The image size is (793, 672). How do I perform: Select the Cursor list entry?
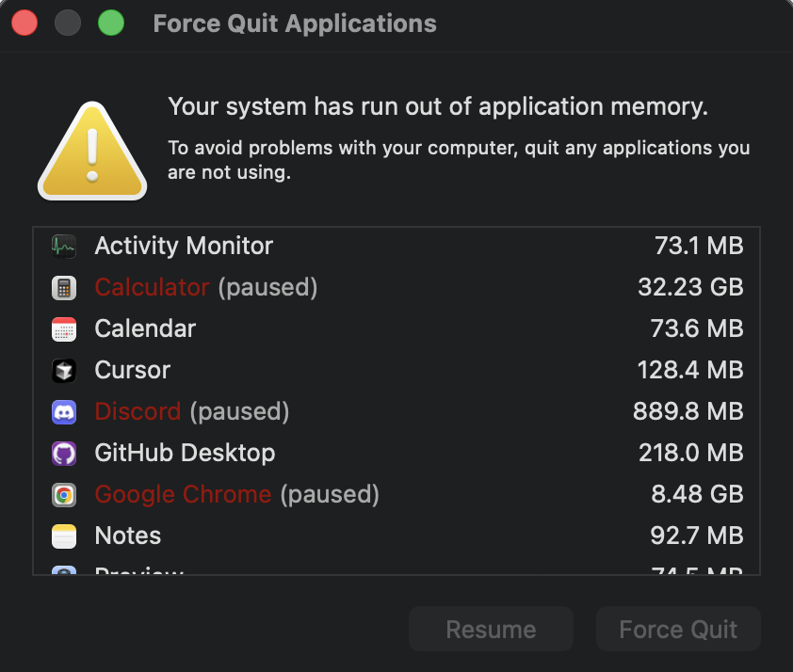pos(132,370)
